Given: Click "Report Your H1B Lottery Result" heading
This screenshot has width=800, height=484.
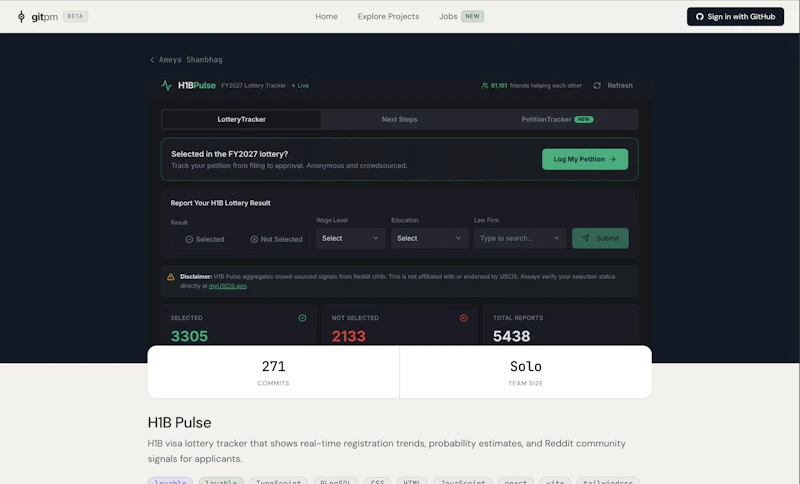Looking at the screenshot, I should pos(220,203).
